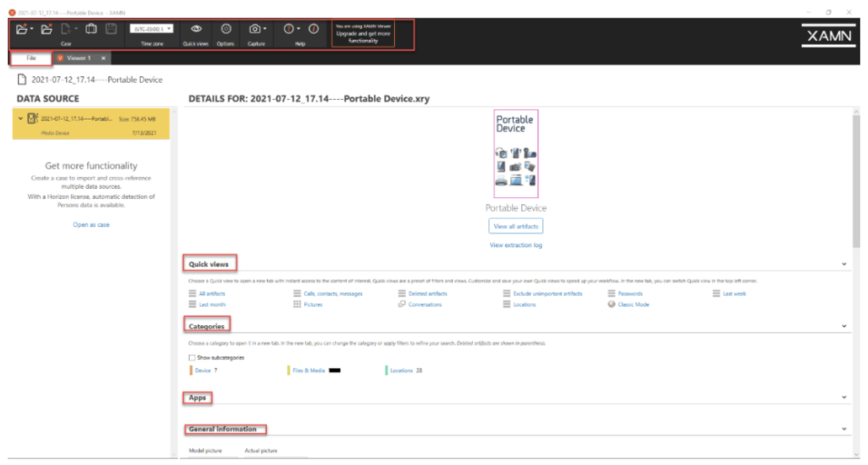Collapse the Categories section chevron
This screenshot has height=465, width=868.
[x=844, y=326]
